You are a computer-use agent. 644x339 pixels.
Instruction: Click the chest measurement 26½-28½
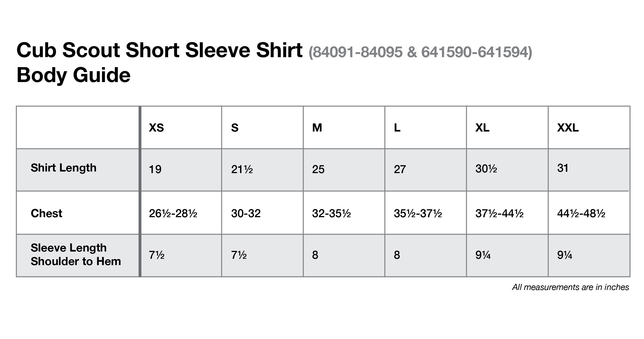[x=173, y=213]
